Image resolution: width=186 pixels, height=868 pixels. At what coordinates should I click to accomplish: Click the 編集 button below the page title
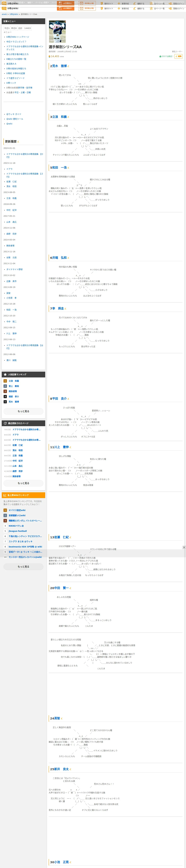click(179, 56)
